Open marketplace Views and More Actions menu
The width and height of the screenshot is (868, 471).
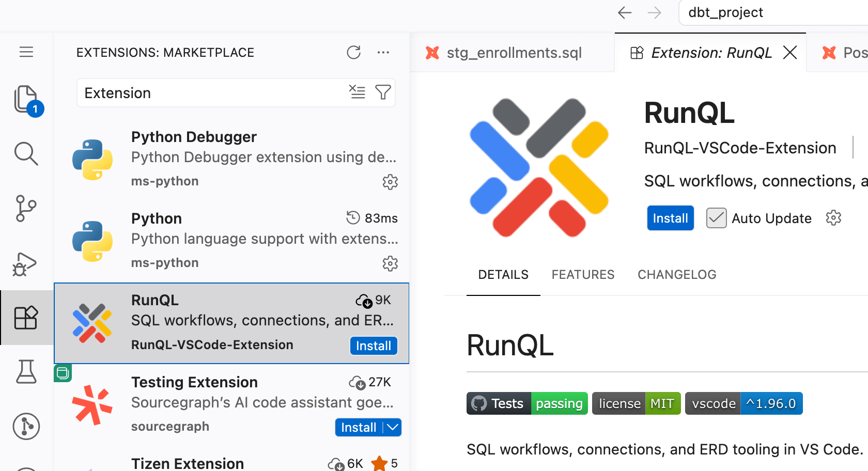(383, 52)
